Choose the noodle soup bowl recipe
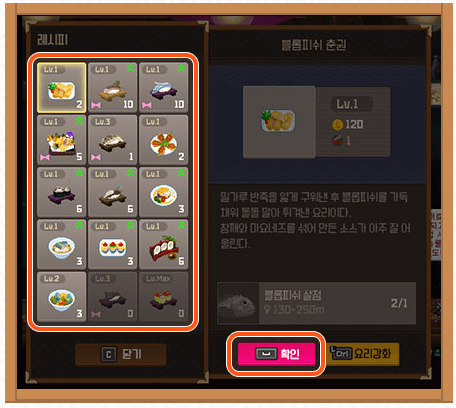The image size is (456, 408). (x=62, y=244)
